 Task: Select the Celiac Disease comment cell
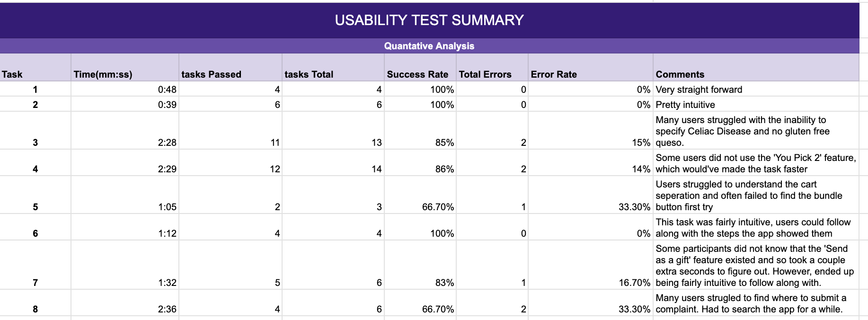click(756, 131)
